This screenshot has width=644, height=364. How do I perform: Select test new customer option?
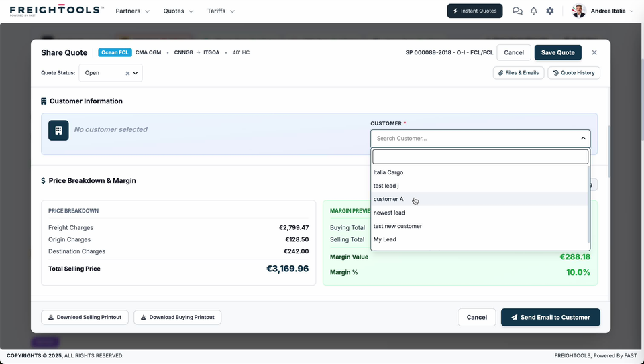pos(479,226)
